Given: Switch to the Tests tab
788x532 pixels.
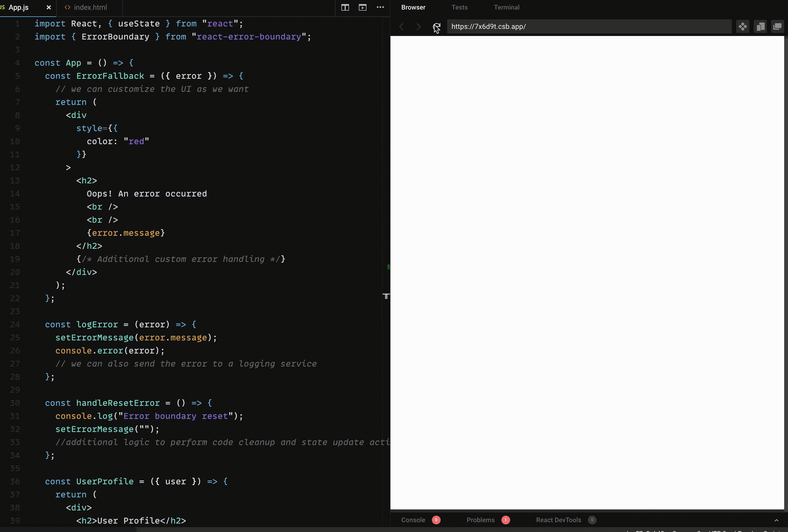Looking at the screenshot, I should 460,7.
